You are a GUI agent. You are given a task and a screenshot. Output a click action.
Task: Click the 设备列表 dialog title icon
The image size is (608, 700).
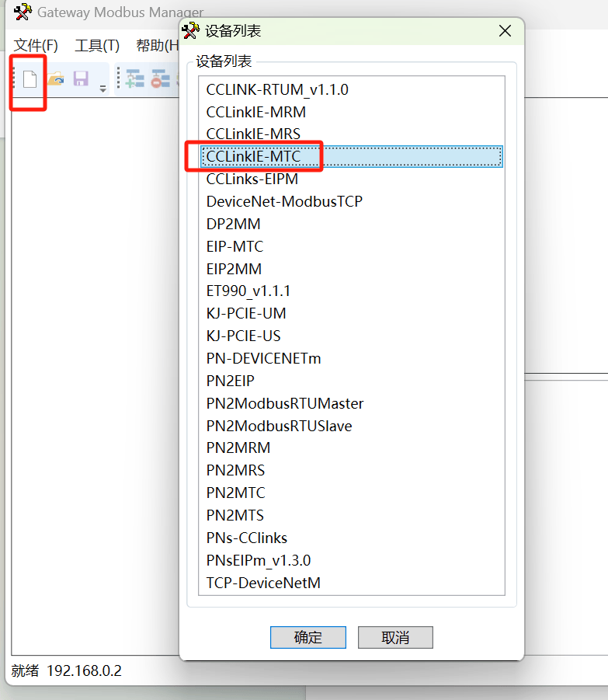click(190, 30)
